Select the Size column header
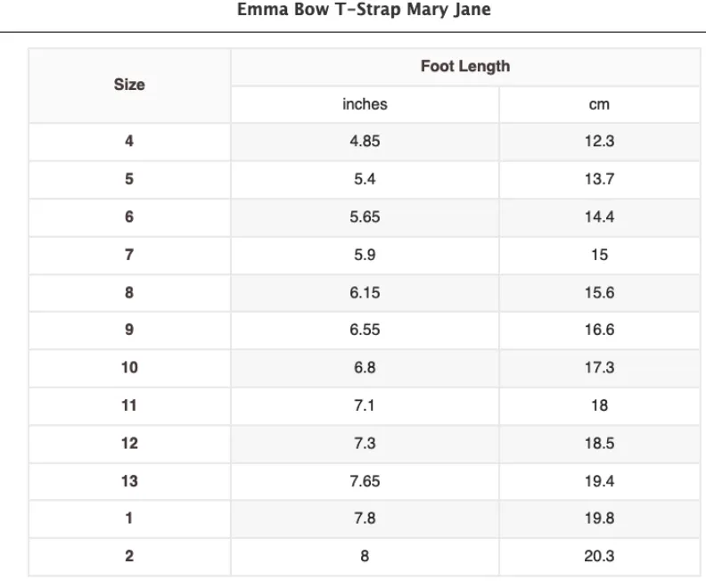 point(129,86)
